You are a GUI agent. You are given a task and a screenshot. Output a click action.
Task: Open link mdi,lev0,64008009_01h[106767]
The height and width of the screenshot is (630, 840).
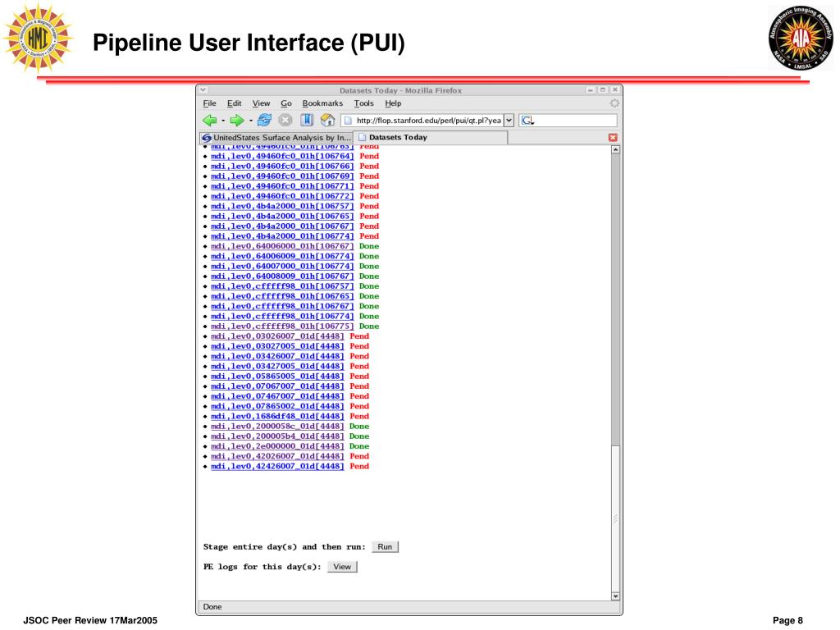[282, 276]
